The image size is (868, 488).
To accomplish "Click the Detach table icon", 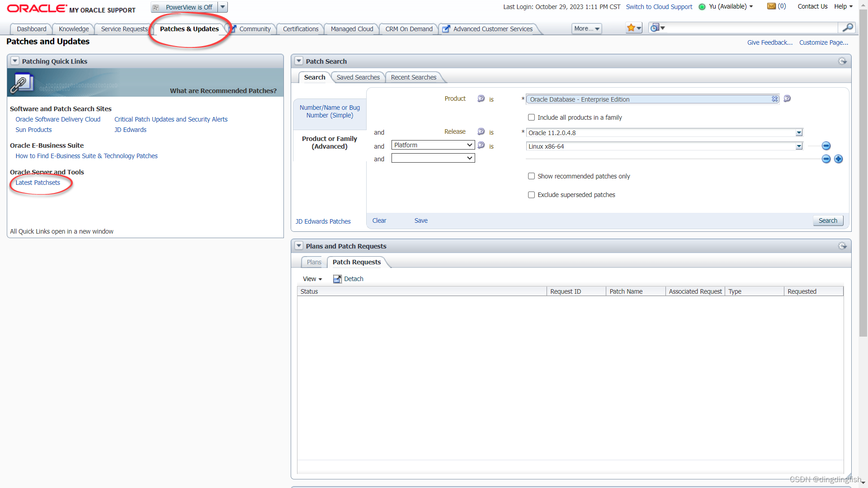I will [337, 279].
